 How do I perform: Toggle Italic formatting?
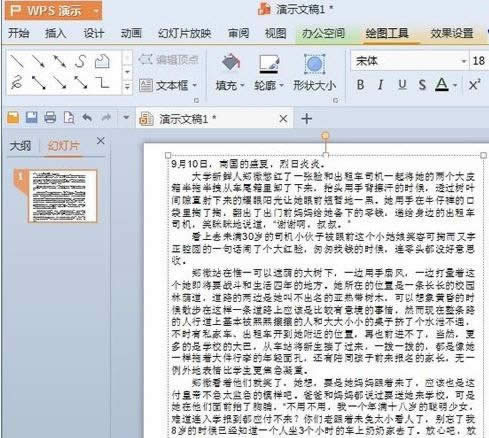(x=380, y=85)
